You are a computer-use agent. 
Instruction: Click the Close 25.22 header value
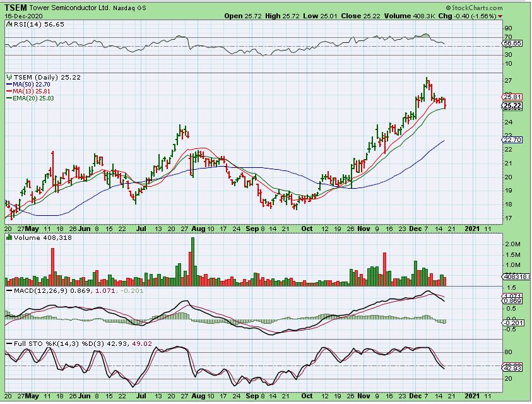click(360, 16)
